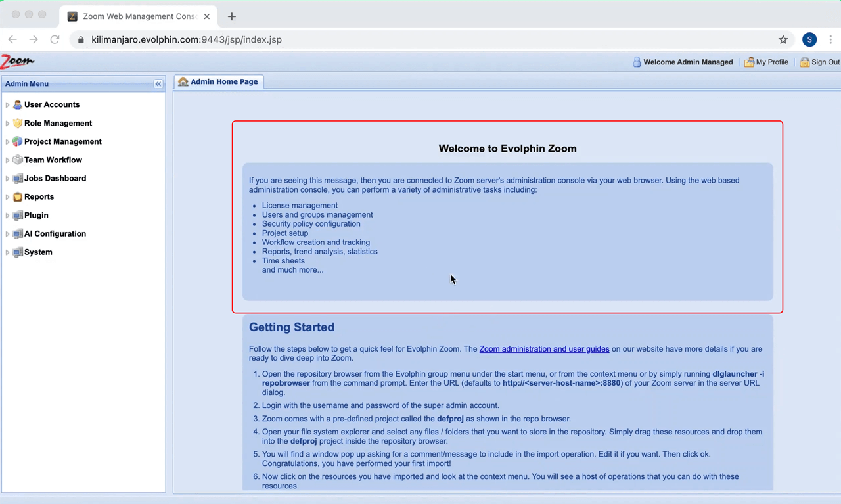The width and height of the screenshot is (841, 504).
Task: Open System menu label
Action: tap(38, 252)
